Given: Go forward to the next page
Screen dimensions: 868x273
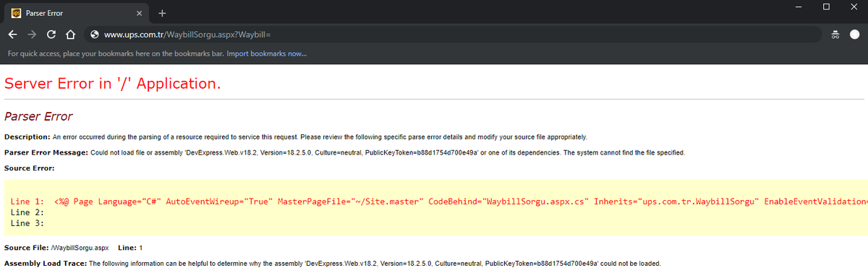Looking at the screenshot, I should tap(32, 34).
